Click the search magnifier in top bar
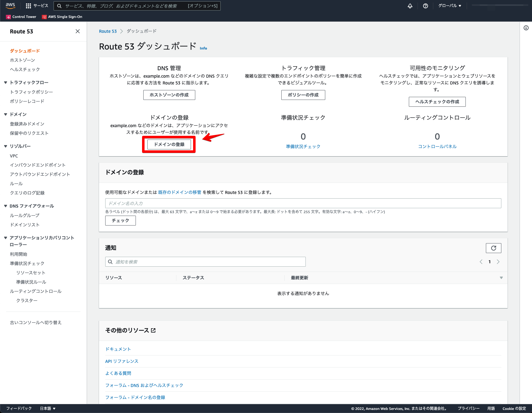The height and width of the screenshot is (413, 532). [x=59, y=6]
